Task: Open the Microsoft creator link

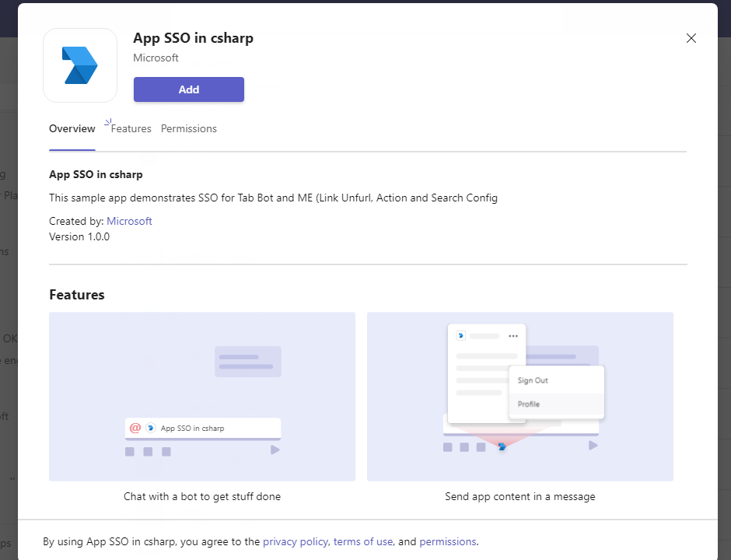Action: tap(129, 221)
